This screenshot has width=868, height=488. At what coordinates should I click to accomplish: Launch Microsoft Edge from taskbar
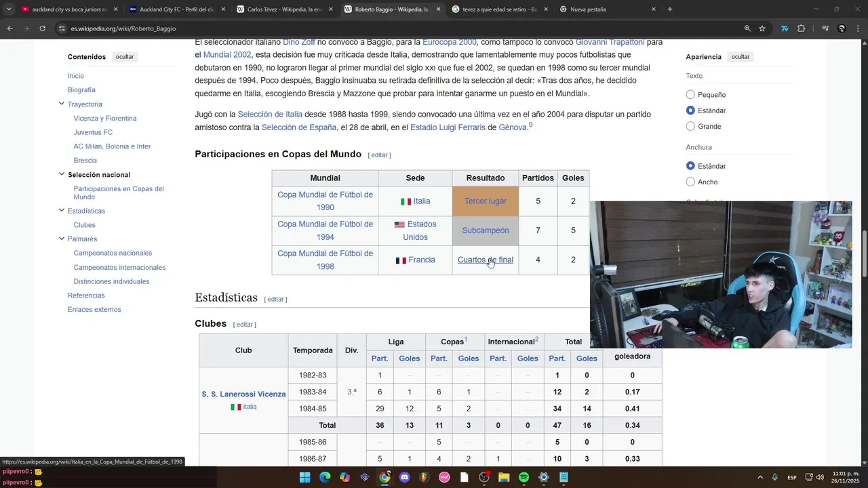(325, 477)
